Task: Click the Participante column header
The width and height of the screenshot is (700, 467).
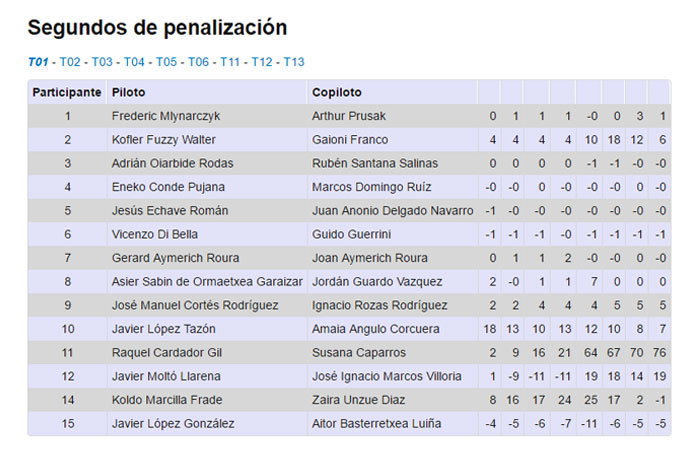Action: (67, 92)
